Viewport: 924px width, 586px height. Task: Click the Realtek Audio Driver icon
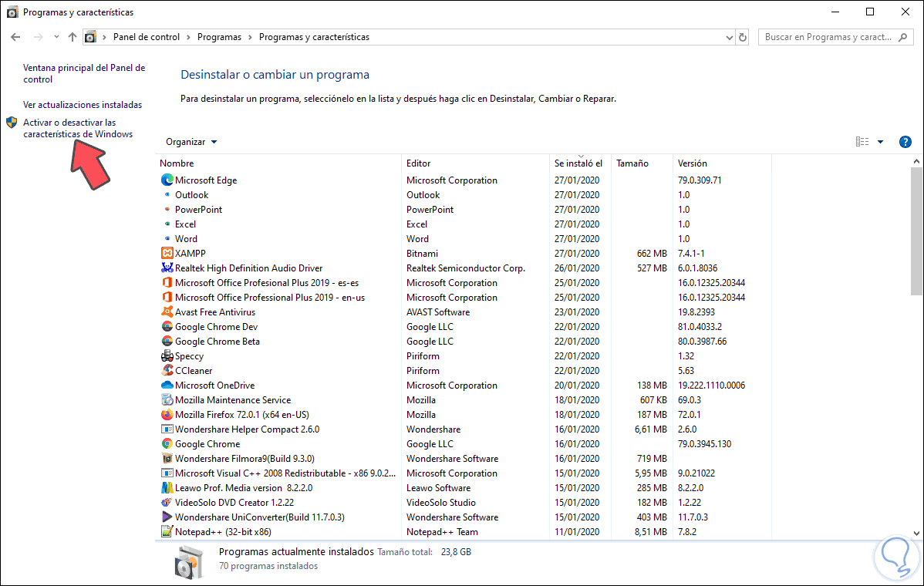point(167,268)
